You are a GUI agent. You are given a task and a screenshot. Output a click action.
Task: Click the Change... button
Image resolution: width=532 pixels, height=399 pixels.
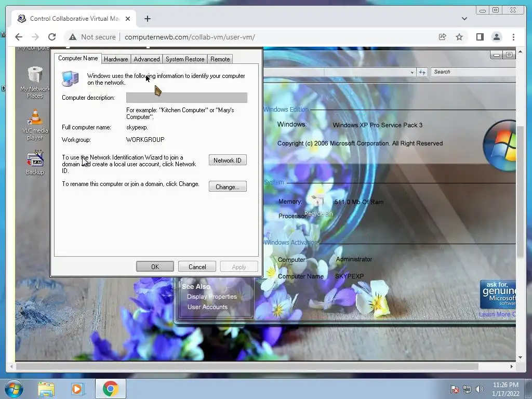228,187
